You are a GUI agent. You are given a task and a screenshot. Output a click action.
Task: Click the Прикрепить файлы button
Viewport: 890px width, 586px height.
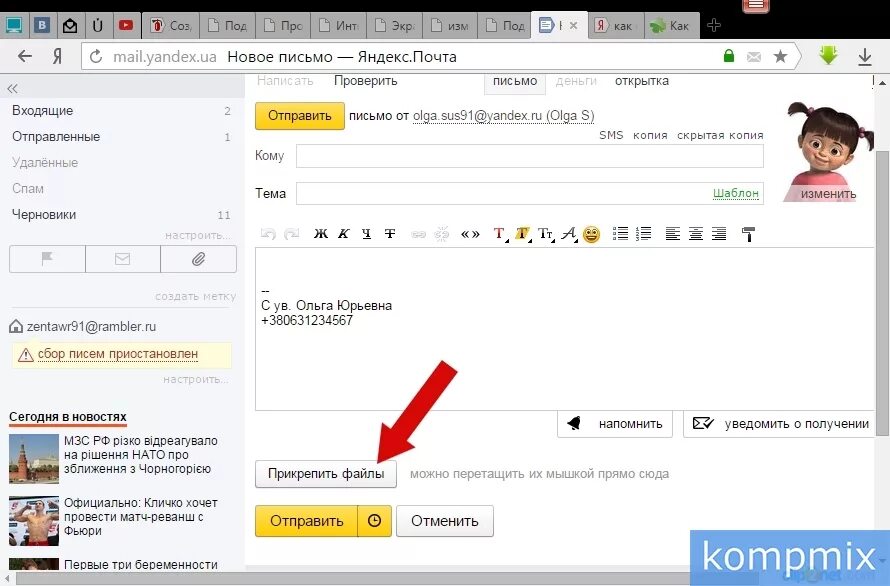[x=326, y=474]
